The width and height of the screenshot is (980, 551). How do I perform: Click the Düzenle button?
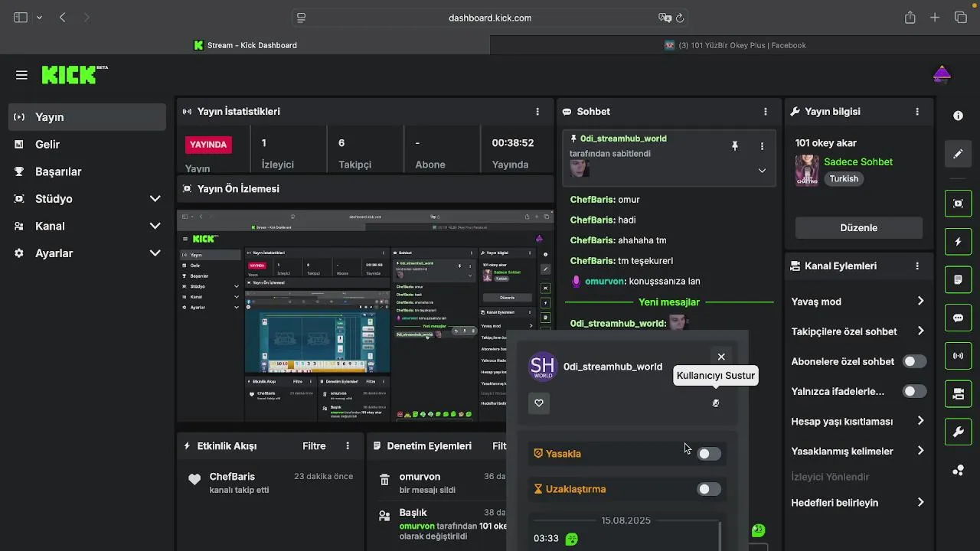pos(858,228)
